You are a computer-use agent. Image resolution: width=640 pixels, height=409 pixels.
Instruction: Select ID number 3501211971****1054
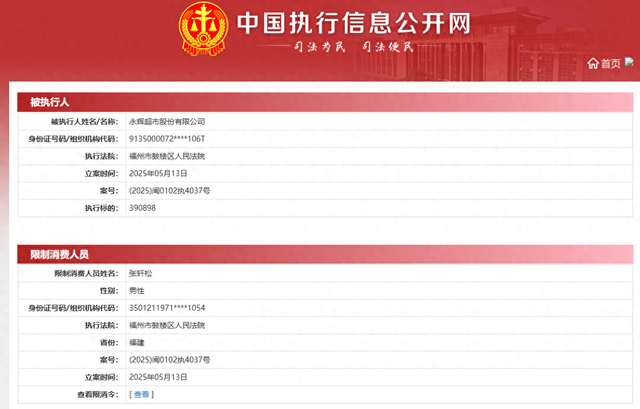pos(167,308)
